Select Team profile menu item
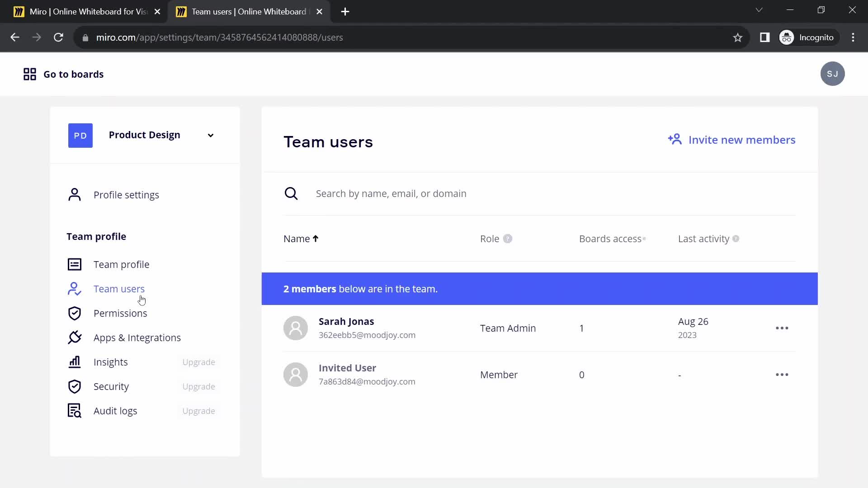868x488 pixels. pyautogui.click(x=122, y=264)
